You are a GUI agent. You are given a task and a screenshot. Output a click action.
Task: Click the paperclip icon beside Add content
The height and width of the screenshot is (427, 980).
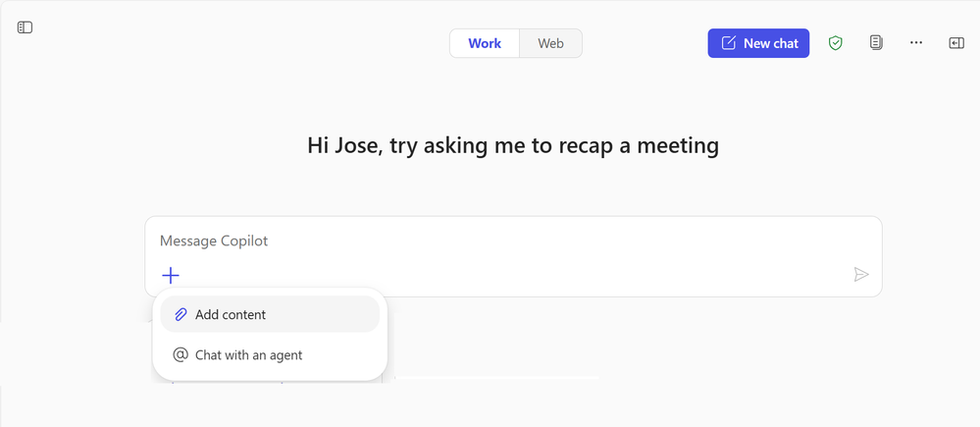181,314
